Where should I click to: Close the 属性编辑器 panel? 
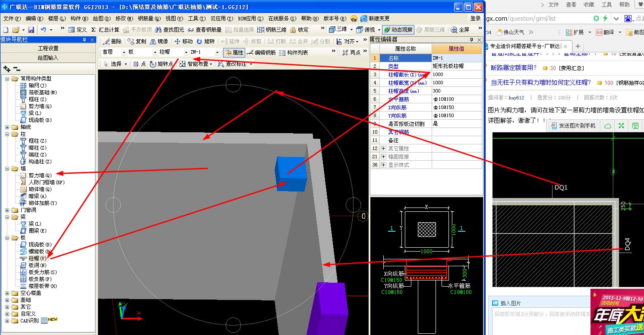[x=480, y=39]
